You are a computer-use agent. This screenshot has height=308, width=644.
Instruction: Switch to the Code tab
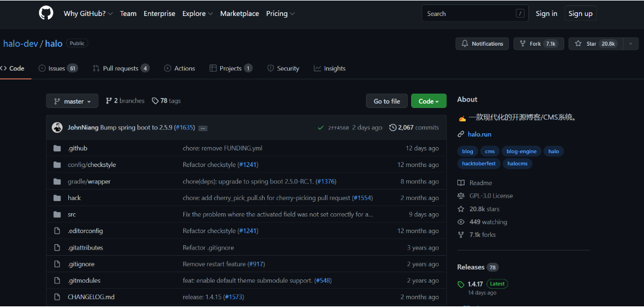(x=12, y=69)
